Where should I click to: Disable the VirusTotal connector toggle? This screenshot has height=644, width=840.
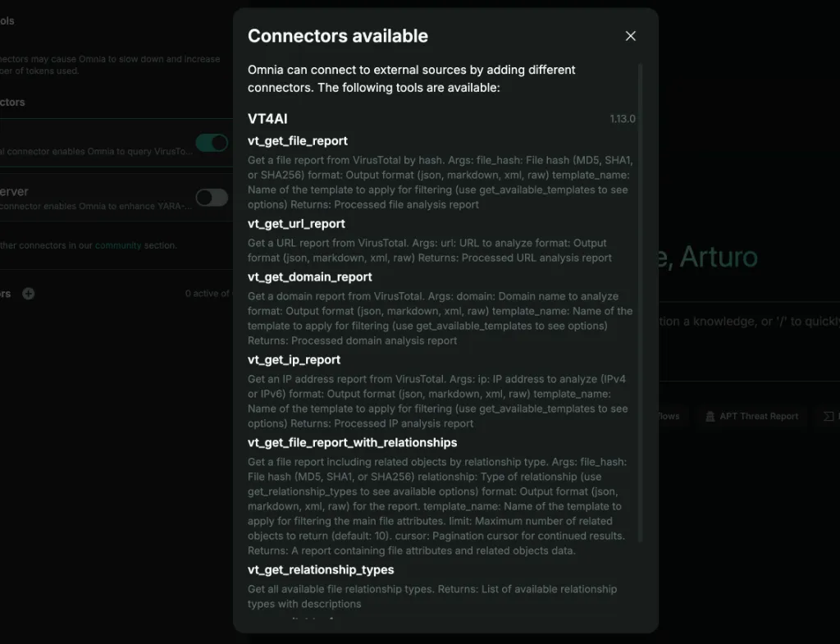[212, 143]
